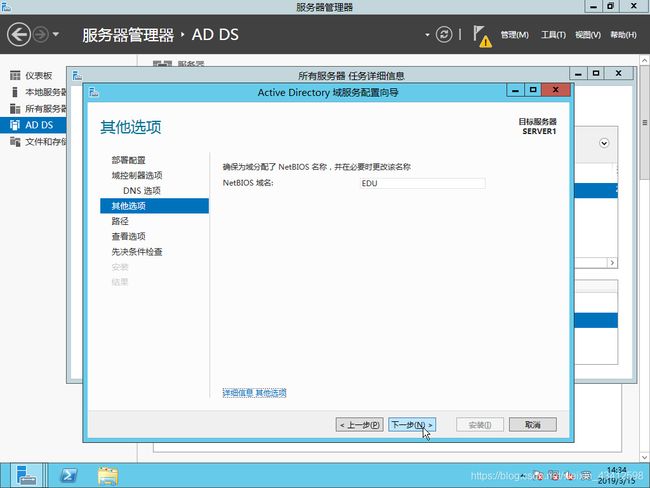Viewport: 650px width, 488px height.
Task: Close the Active Directory configuration wizard
Action: pos(556,90)
